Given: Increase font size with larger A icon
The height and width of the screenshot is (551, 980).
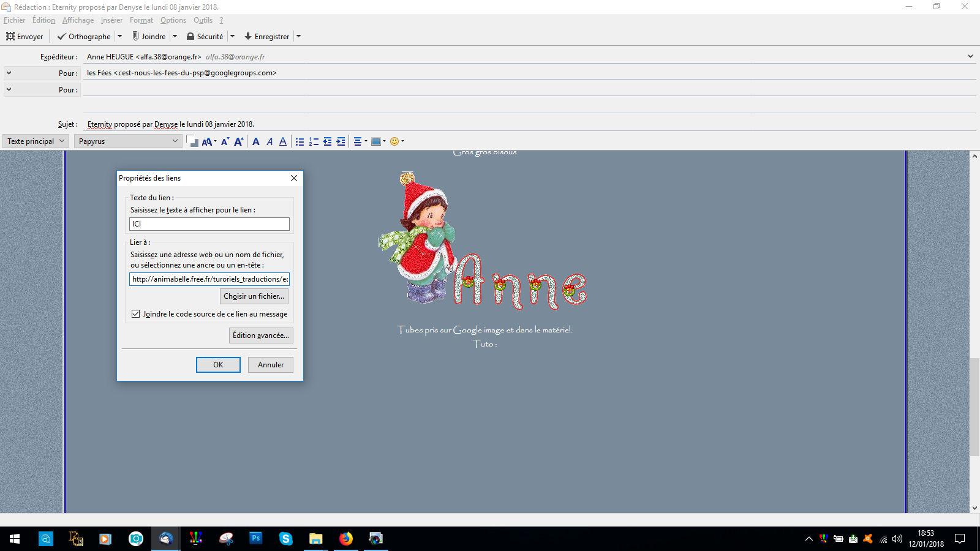Looking at the screenshot, I should point(239,141).
